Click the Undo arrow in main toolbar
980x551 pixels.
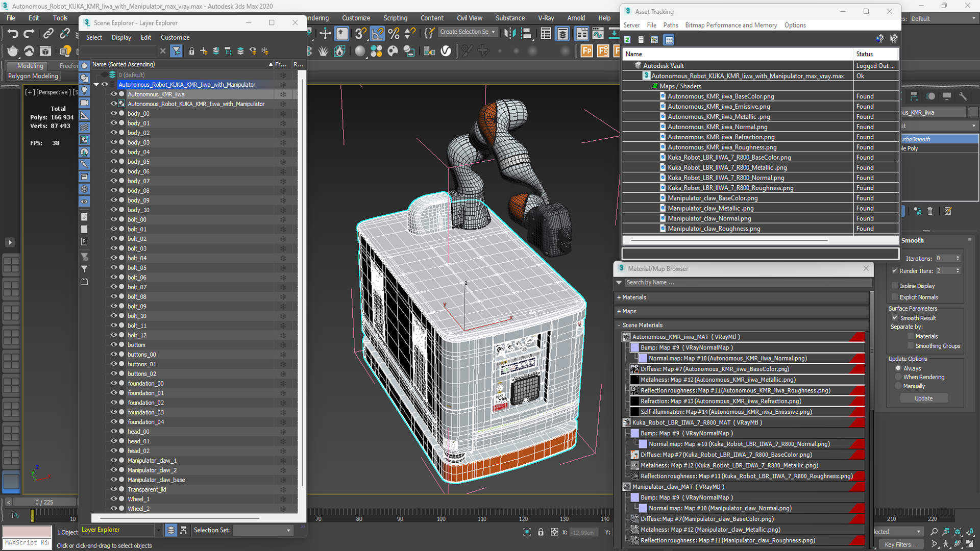(13, 34)
